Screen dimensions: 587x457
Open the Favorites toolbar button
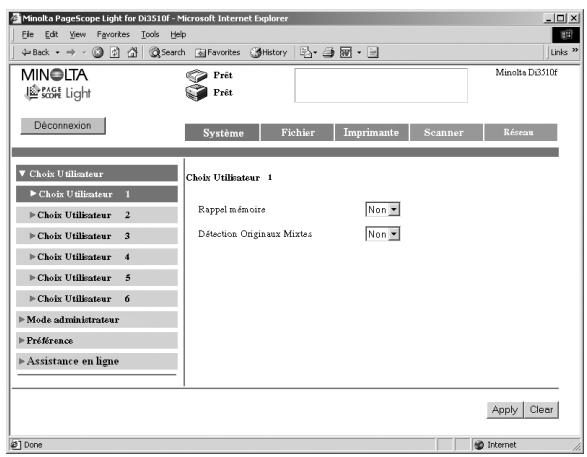coord(218,52)
